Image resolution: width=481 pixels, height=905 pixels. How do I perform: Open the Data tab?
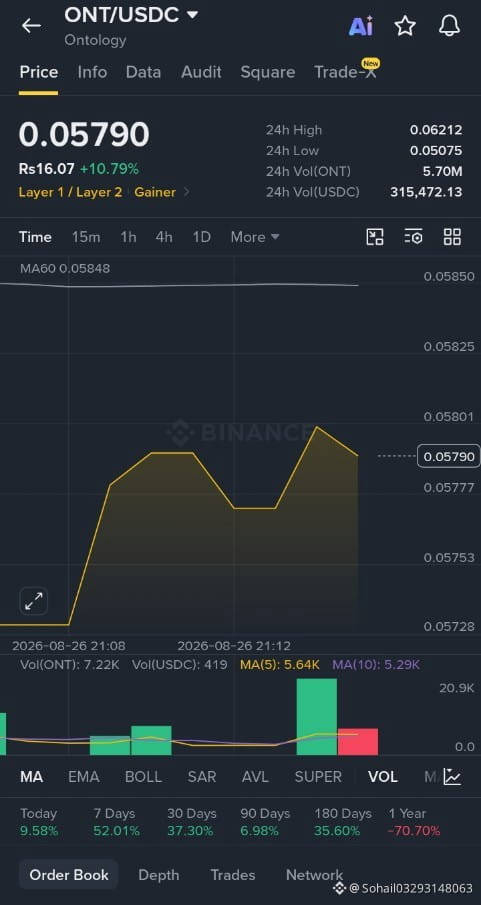point(143,72)
